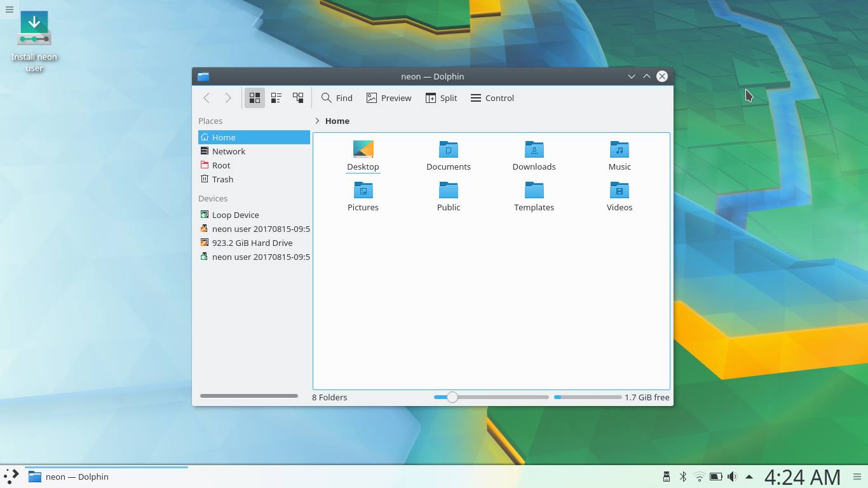Click the Dolphin window title bar icon
868x488 pixels.
point(203,76)
